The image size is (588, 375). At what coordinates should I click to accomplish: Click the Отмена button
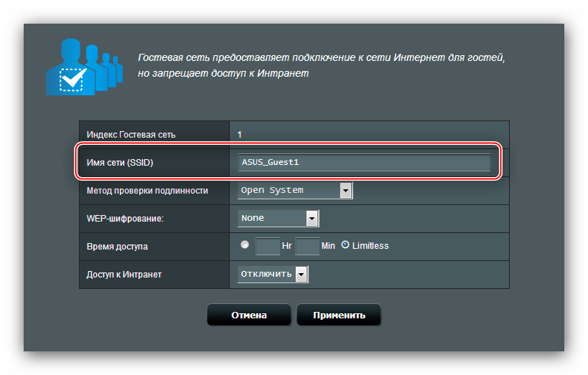tap(249, 315)
